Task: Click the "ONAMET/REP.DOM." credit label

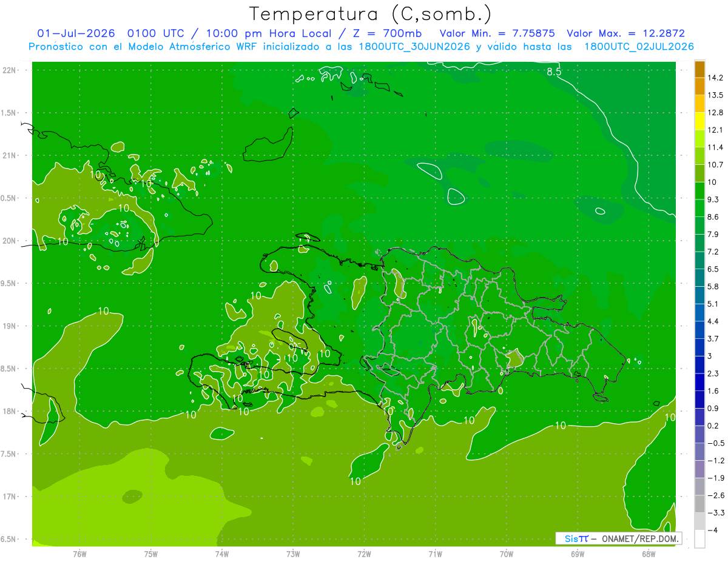Action: 639,538
